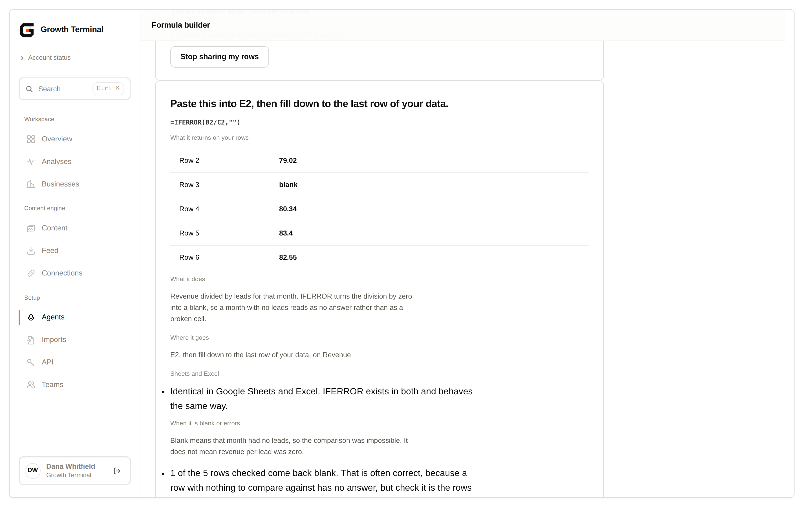Click the Search input field

(74, 89)
